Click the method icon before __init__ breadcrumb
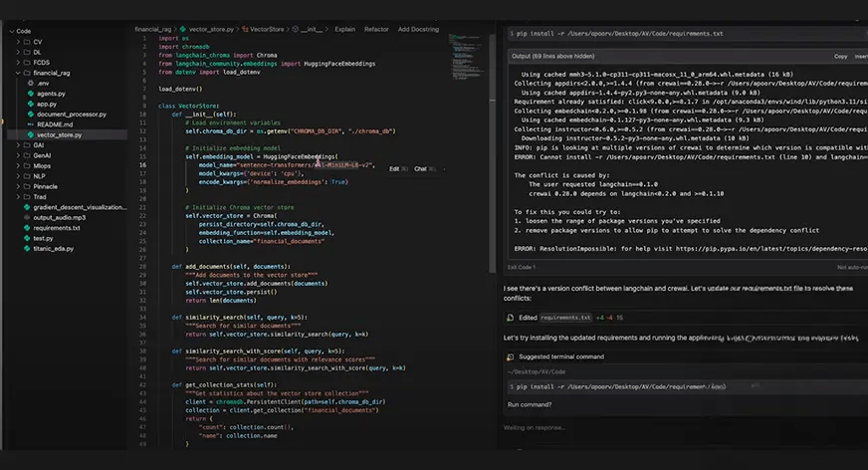Image resolution: width=868 pixels, height=470 pixels. pos(295,29)
